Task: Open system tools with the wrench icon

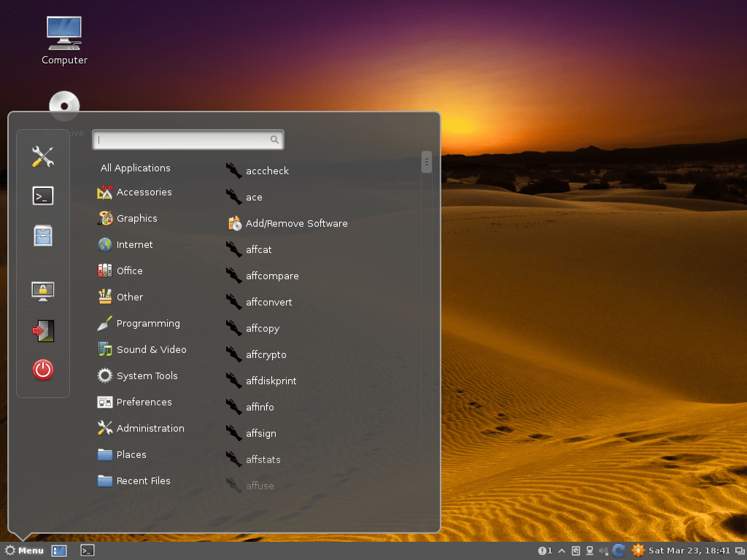Action: 43,156
